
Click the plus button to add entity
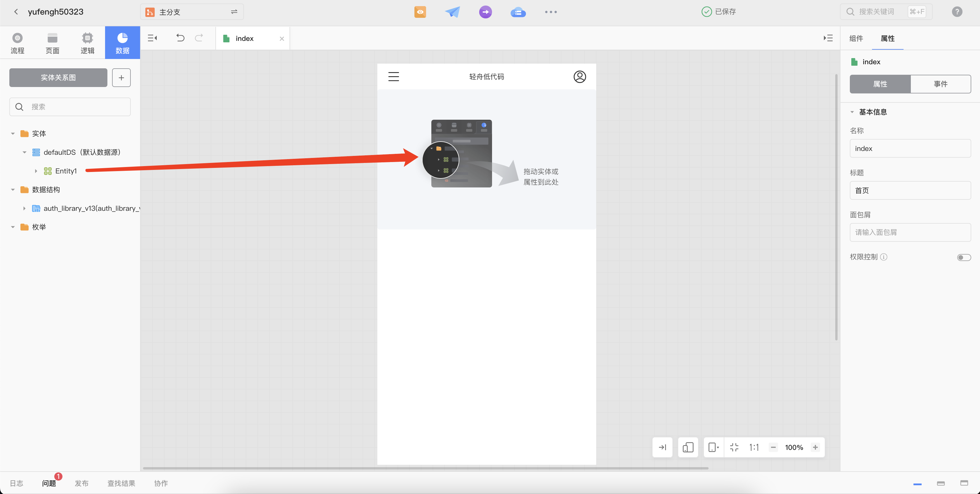pos(121,78)
